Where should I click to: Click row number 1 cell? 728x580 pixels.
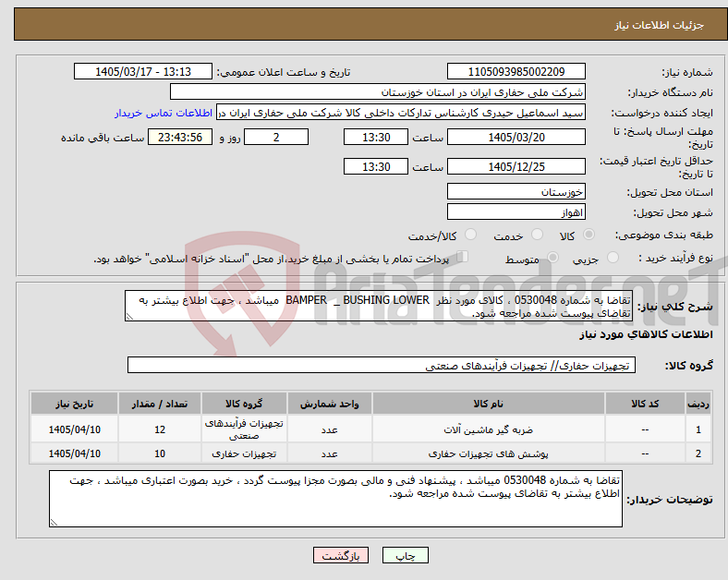coord(698,429)
